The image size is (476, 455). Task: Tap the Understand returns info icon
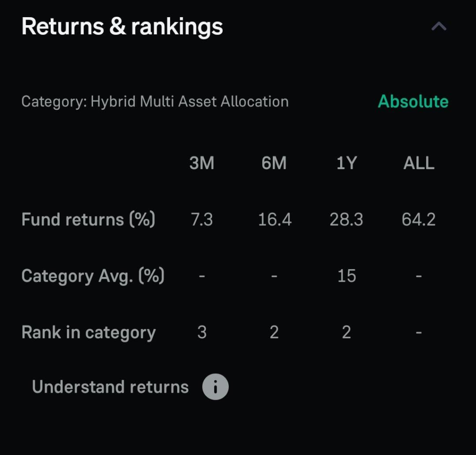[215, 386]
